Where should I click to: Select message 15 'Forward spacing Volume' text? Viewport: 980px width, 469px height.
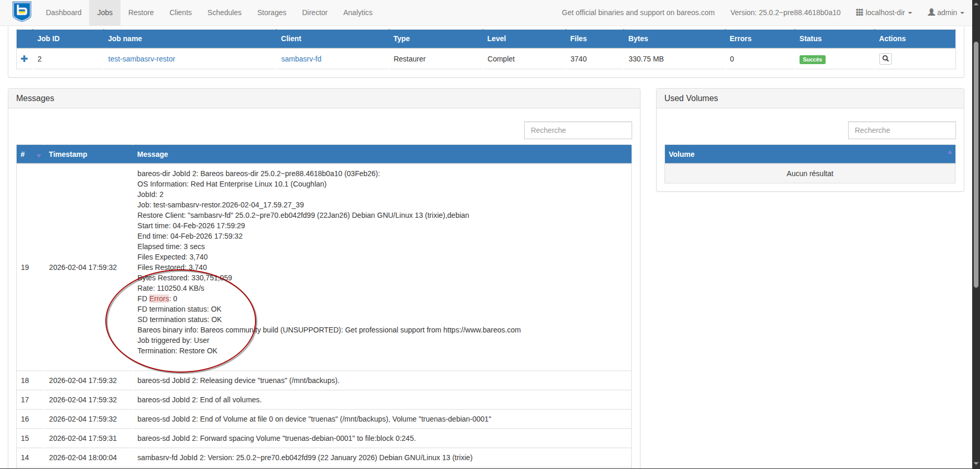(x=276, y=438)
